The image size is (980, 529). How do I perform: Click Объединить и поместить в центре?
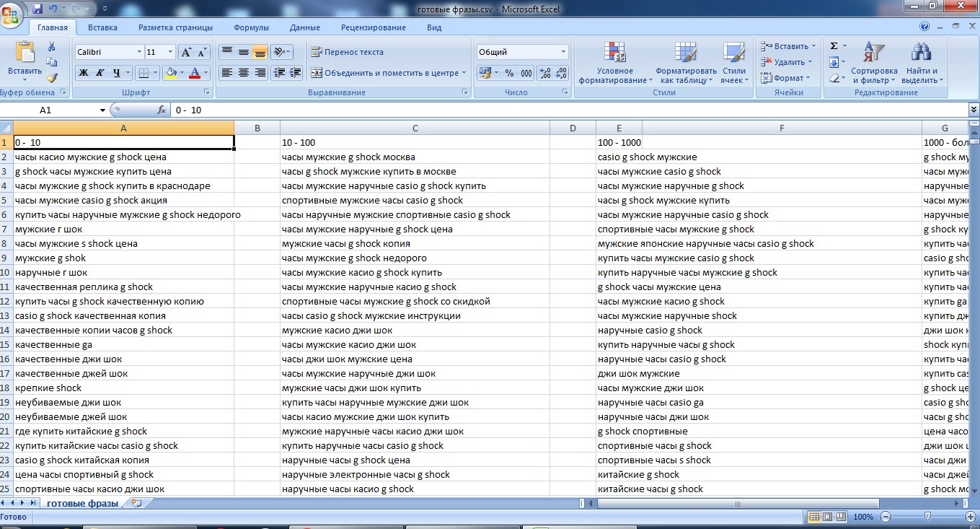(x=389, y=73)
